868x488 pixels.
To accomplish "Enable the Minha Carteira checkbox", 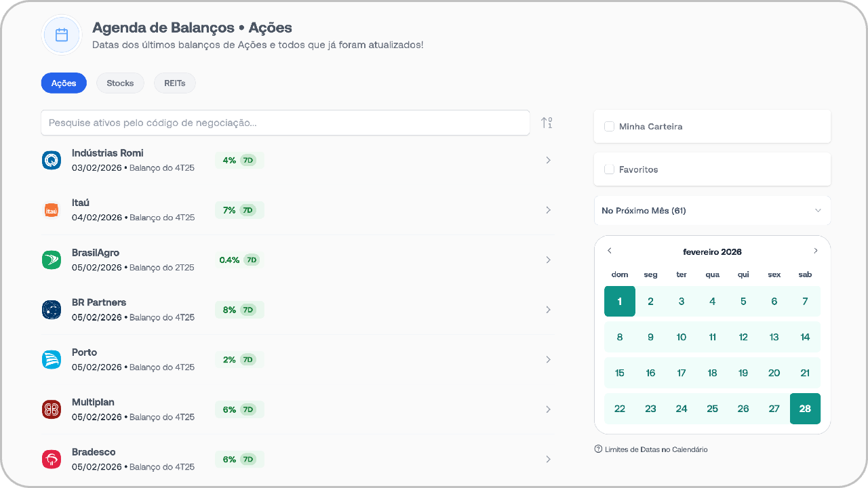I will 609,127.
